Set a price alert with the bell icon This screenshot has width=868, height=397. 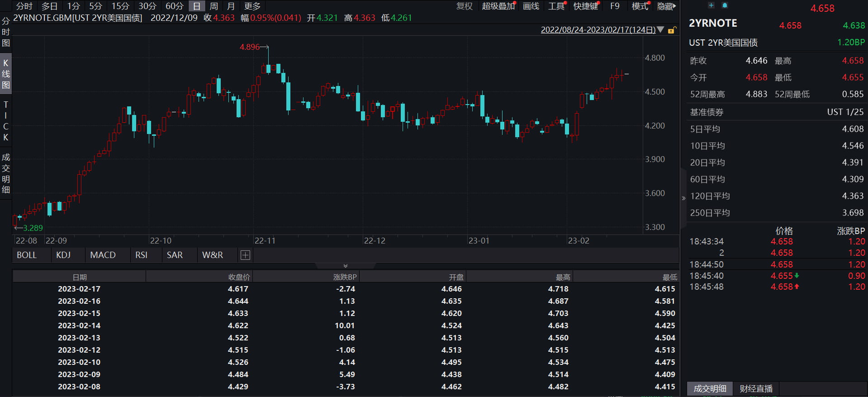coord(725,5)
